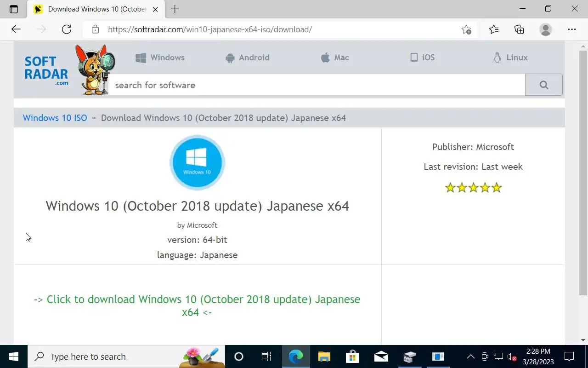Open Edge Settings and more menu
Image resolution: width=588 pixels, height=368 pixels.
tap(571, 29)
